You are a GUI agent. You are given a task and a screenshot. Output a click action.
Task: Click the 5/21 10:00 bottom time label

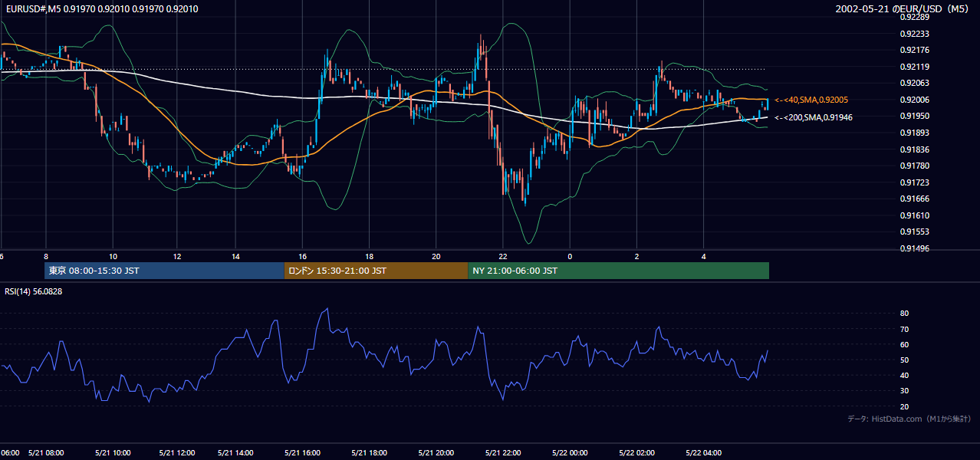coord(112,453)
